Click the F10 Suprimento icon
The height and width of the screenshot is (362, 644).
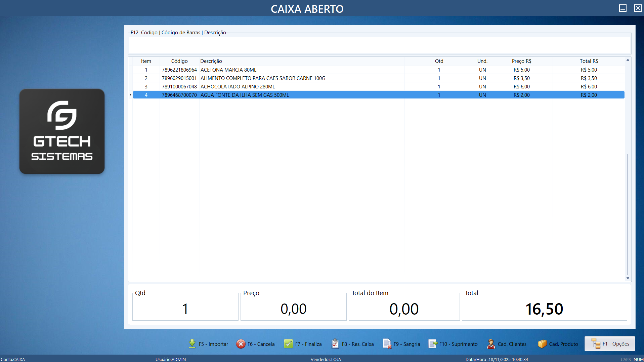click(x=433, y=344)
